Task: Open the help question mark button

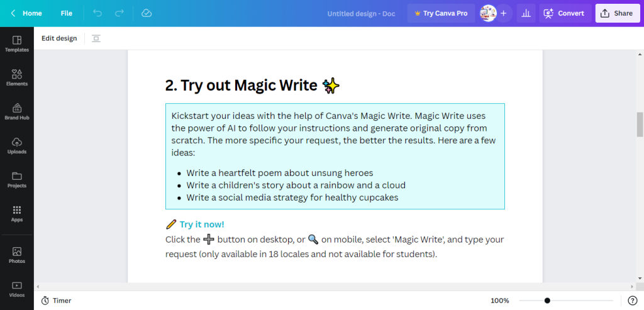Action: coord(633,301)
